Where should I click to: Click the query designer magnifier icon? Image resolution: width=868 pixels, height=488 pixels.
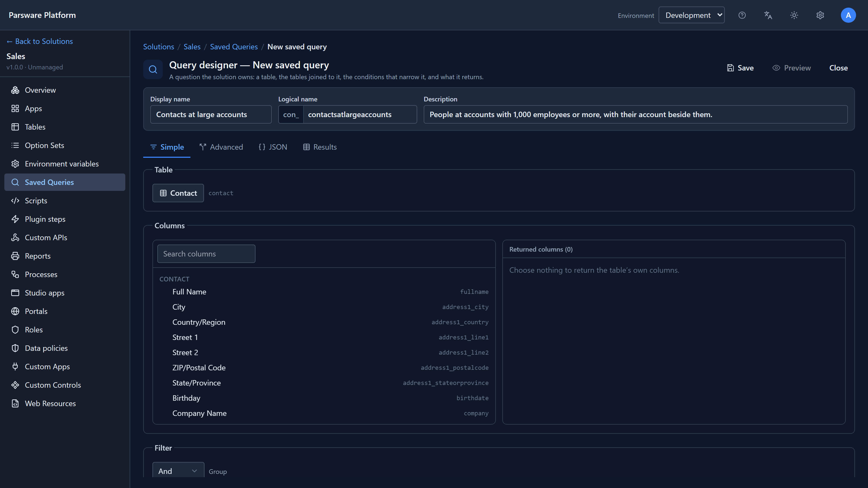(153, 69)
